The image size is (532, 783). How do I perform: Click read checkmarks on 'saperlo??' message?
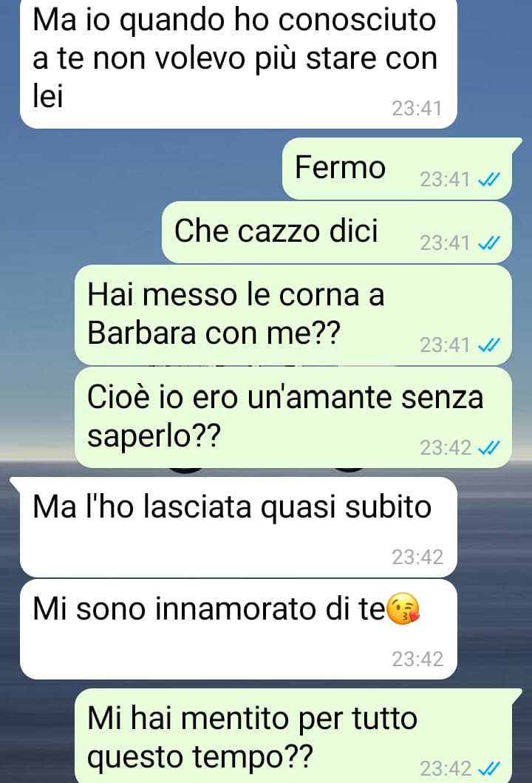click(x=488, y=448)
